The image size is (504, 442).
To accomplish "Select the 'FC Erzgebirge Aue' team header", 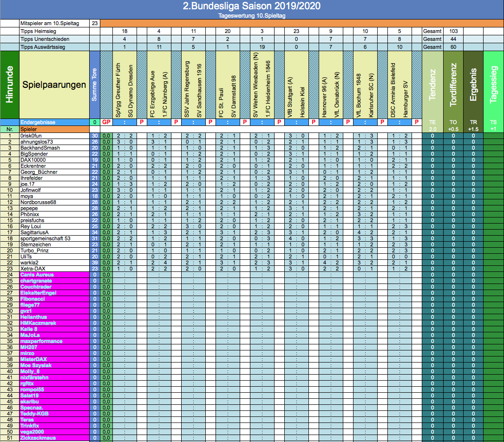I will pos(153,94).
